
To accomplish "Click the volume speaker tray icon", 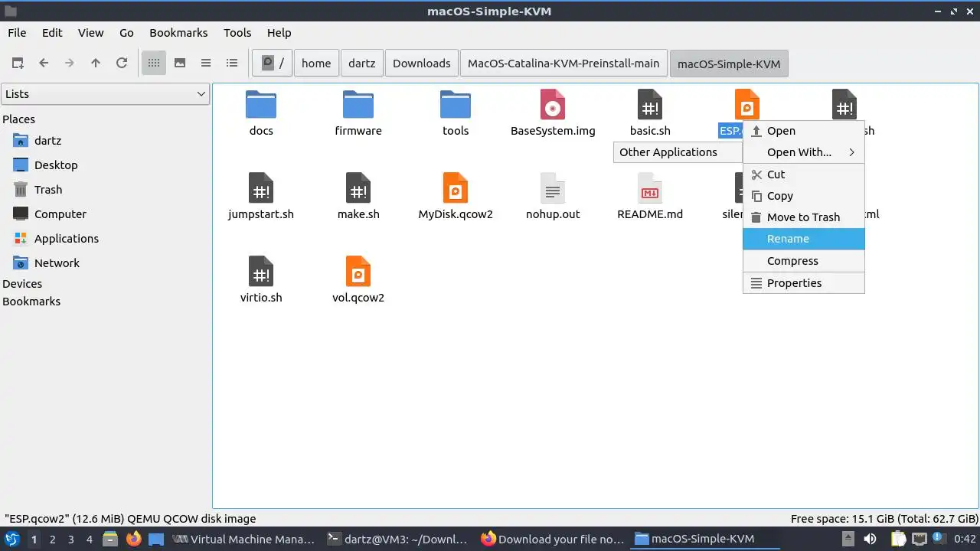I will coord(870,540).
